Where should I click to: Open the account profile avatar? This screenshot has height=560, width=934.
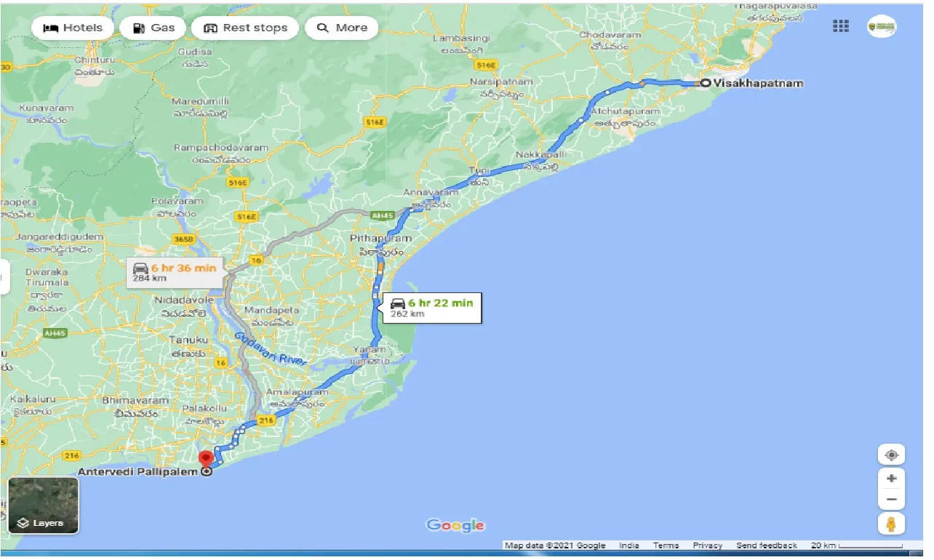pos(882,27)
